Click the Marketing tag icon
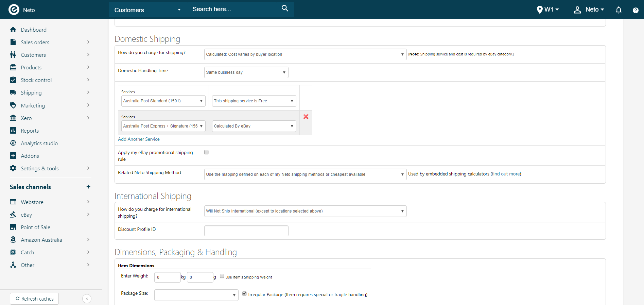 pos(13,105)
